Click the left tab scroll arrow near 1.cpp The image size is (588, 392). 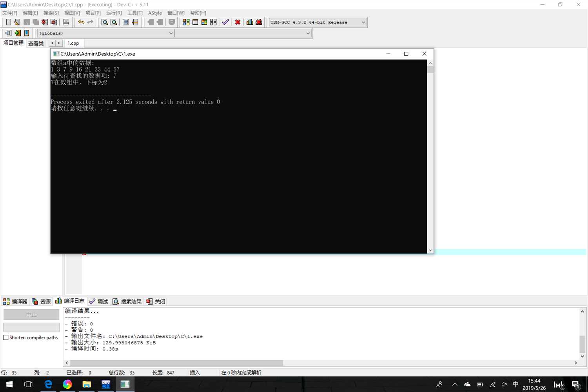coord(52,43)
